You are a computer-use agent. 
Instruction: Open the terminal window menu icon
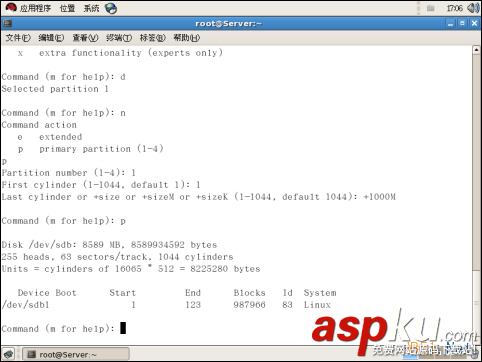(x=7, y=23)
